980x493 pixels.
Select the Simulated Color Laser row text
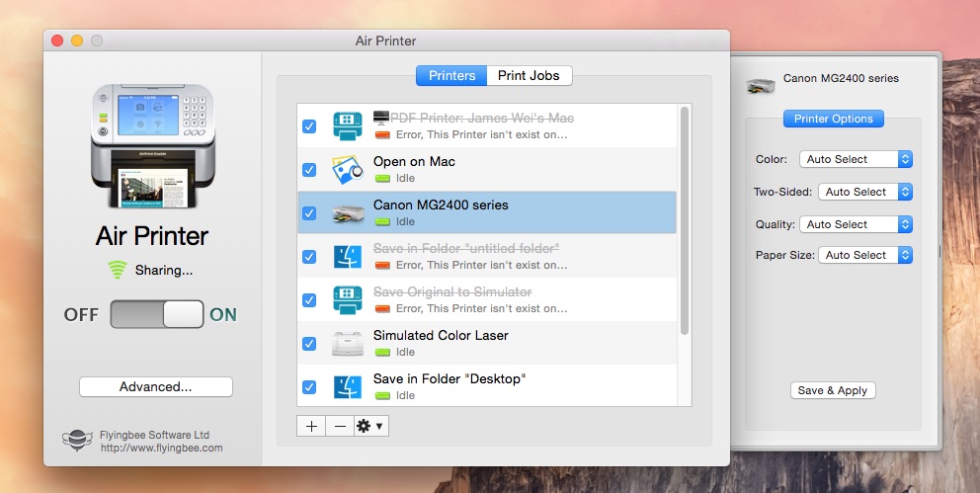pyautogui.click(x=441, y=336)
